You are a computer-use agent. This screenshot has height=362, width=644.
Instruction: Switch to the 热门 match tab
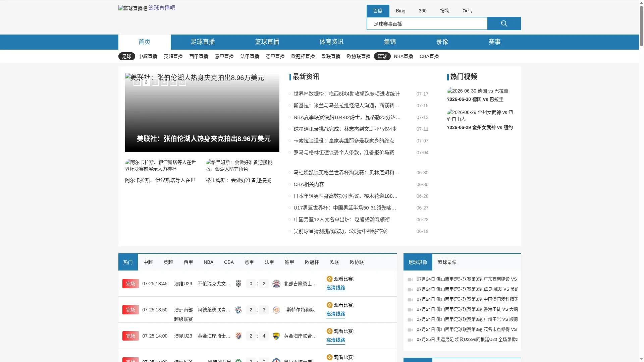(128, 262)
